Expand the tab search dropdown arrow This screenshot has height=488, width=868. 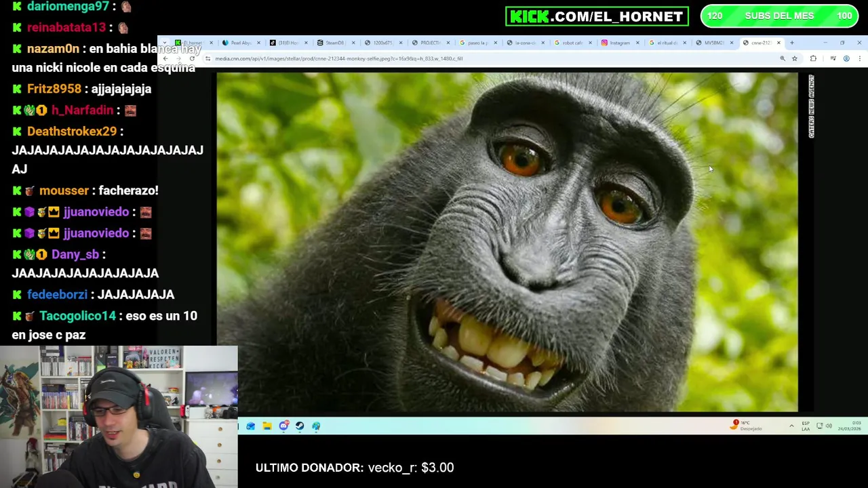[164, 43]
